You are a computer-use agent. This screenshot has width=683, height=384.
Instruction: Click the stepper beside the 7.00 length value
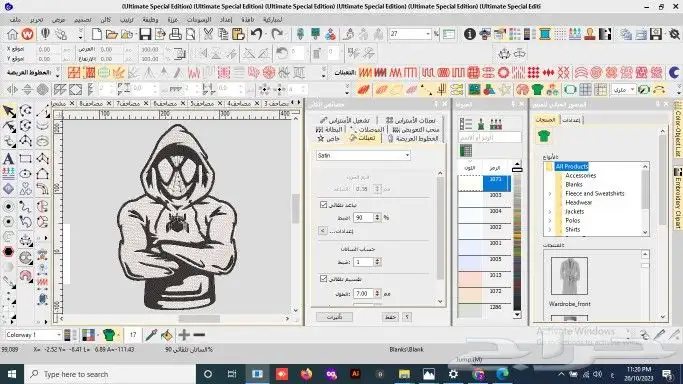point(377,293)
